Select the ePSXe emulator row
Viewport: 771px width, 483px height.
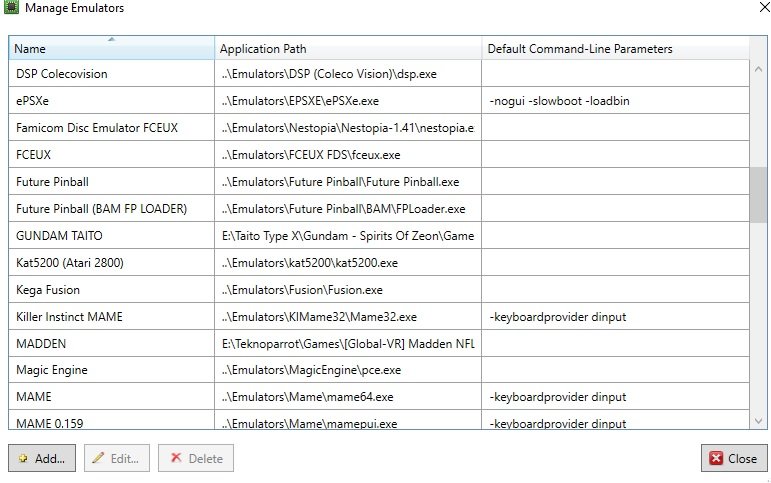coord(379,101)
